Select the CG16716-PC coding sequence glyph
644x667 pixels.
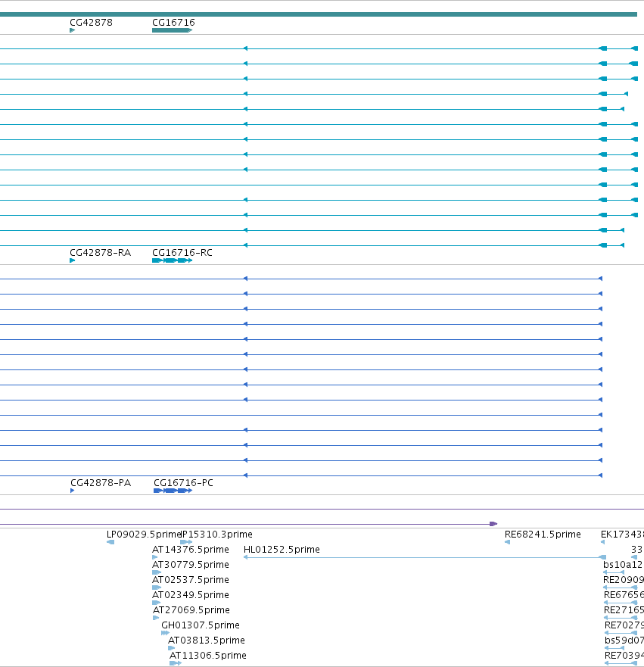(173, 491)
